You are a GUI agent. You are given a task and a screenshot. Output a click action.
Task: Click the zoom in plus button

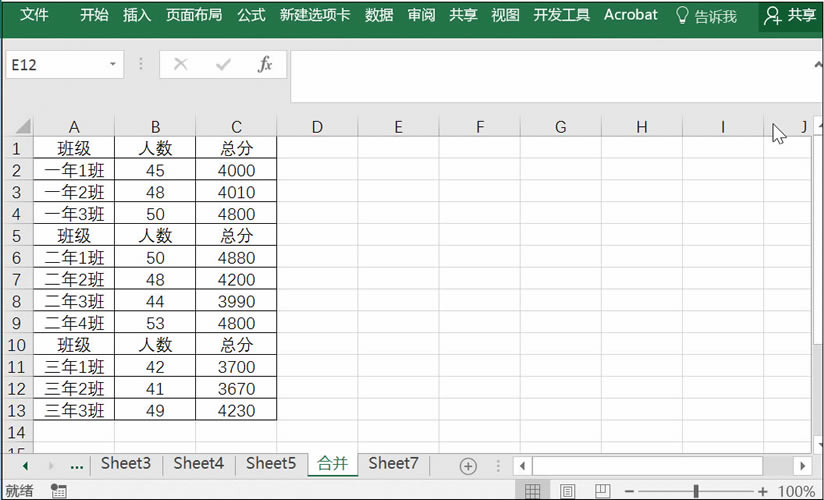pos(763,492)
